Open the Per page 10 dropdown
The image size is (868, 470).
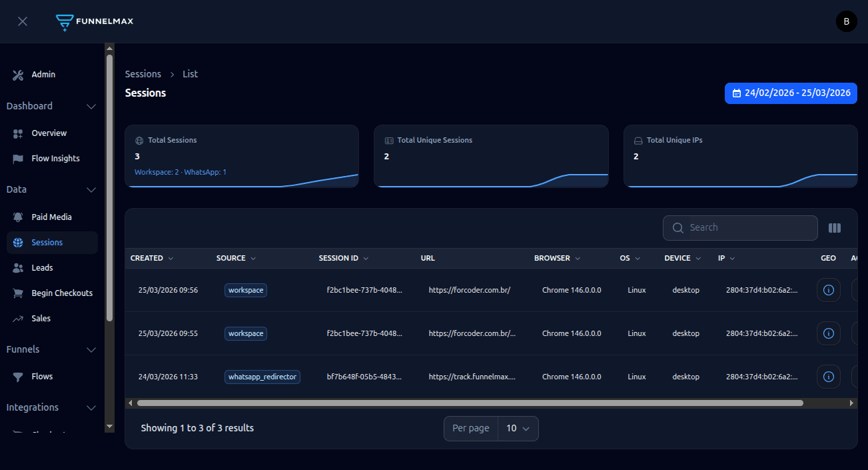coord(518,428)
